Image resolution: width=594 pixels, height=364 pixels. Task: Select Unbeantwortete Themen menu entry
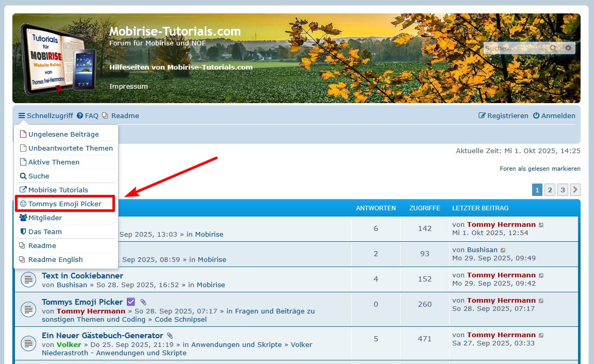(x=65, y=148)
